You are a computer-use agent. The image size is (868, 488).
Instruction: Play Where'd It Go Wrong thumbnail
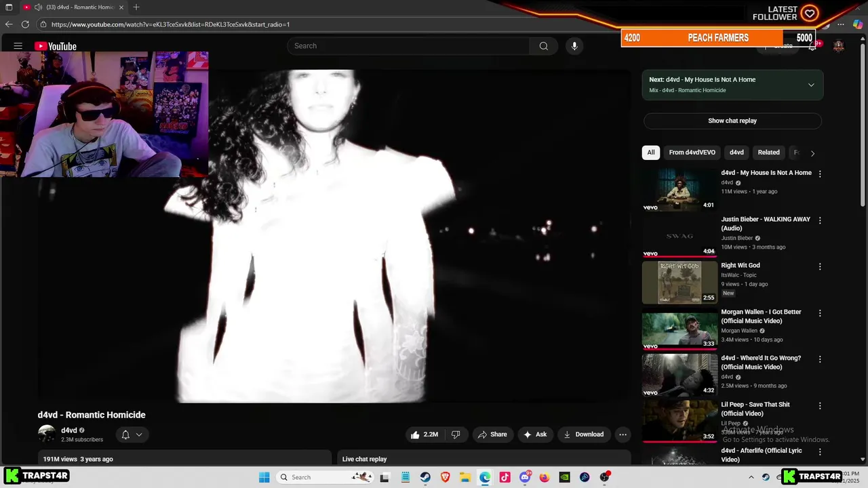tap(679, 375)
